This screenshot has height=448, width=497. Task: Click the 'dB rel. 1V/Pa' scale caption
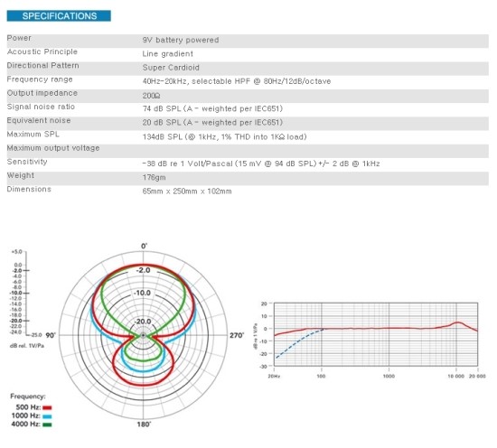[x=27, y=346]
